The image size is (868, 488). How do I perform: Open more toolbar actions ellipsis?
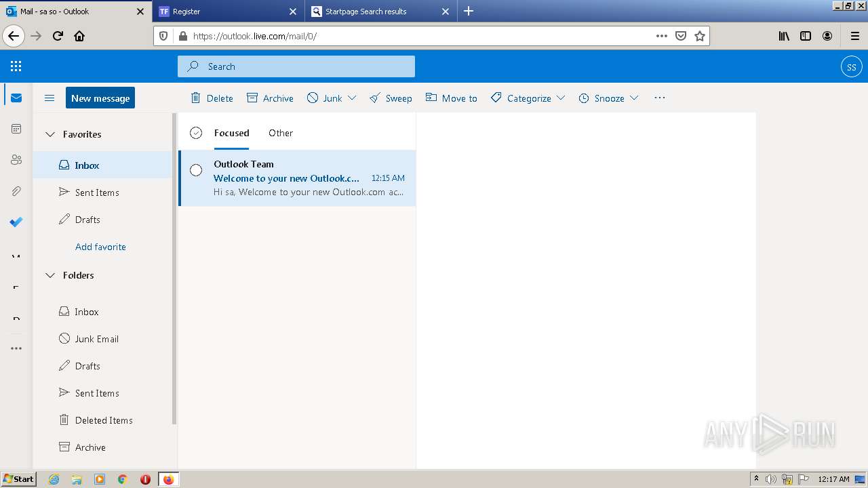[x=660, y=98]
